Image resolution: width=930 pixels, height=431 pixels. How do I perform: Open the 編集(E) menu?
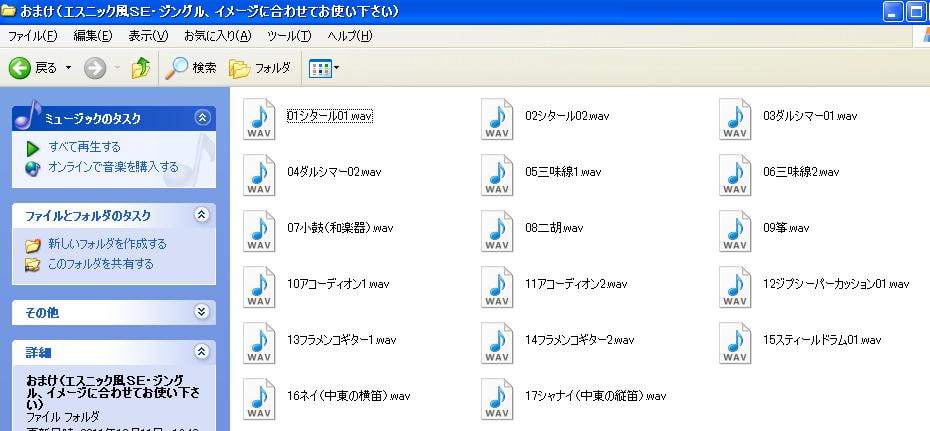93,36
